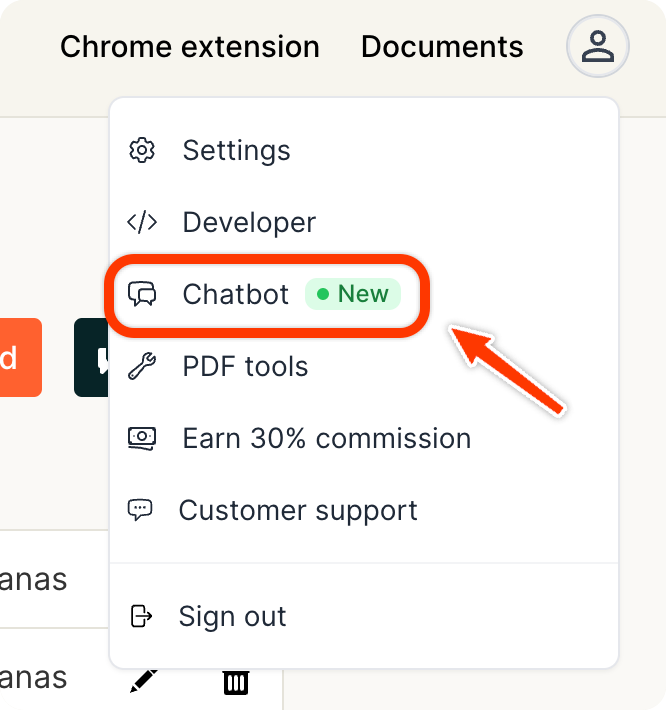
Task: Click the commission cash icon
Action: (x=142, y=438)
